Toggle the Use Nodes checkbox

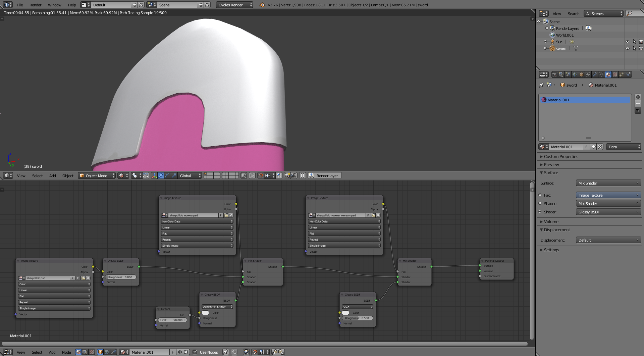point(195,352)
